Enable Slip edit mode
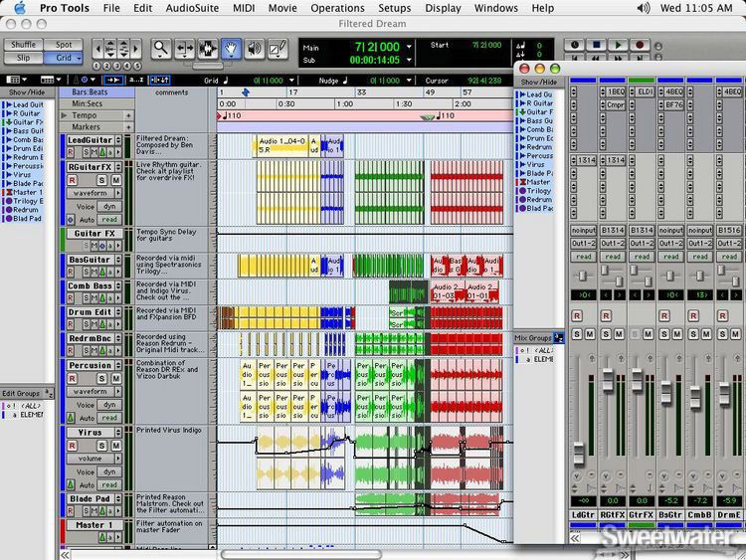The image size is (746, 560). [23, 58]
